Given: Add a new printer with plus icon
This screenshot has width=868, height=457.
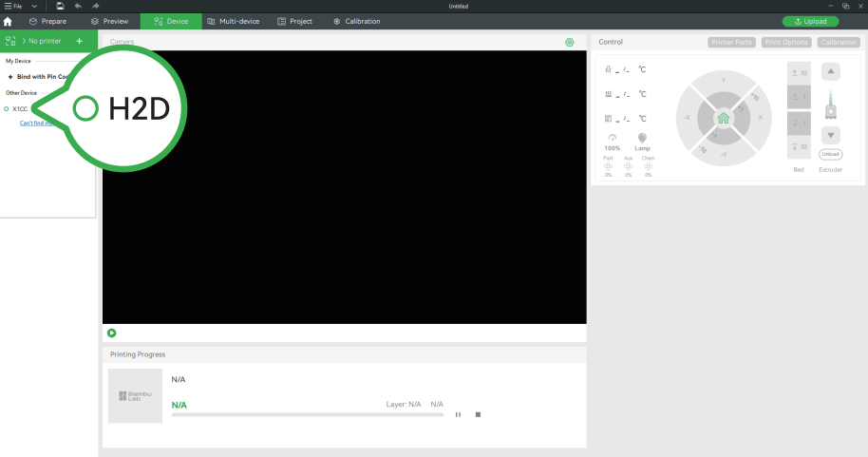Looking at the screenshot, I should (79, 41).
